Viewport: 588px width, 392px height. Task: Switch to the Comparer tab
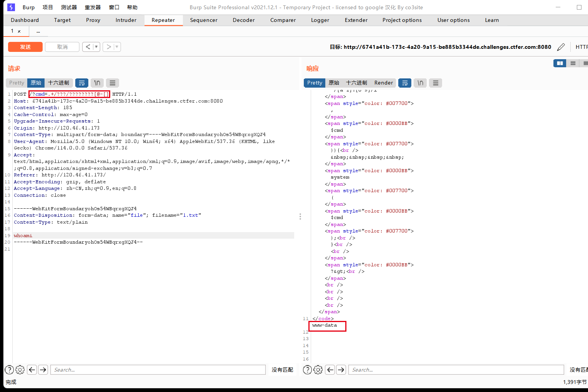tap(283, 20)
